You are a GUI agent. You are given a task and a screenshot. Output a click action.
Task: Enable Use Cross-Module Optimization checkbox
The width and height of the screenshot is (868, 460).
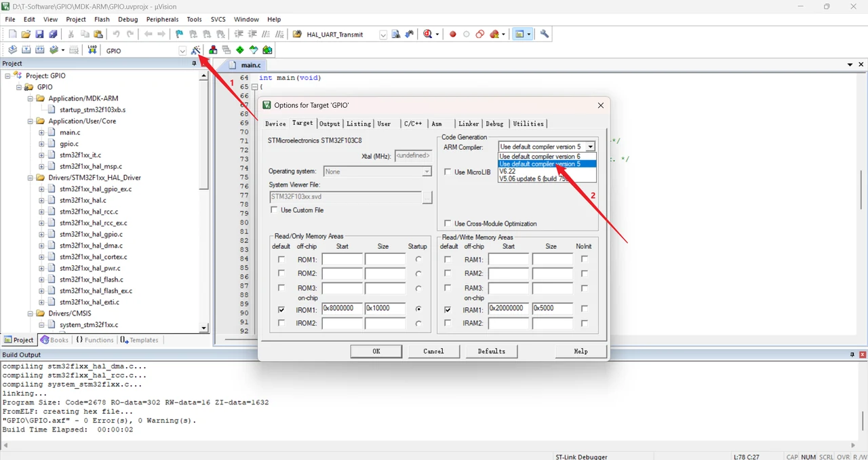[448, 224]
